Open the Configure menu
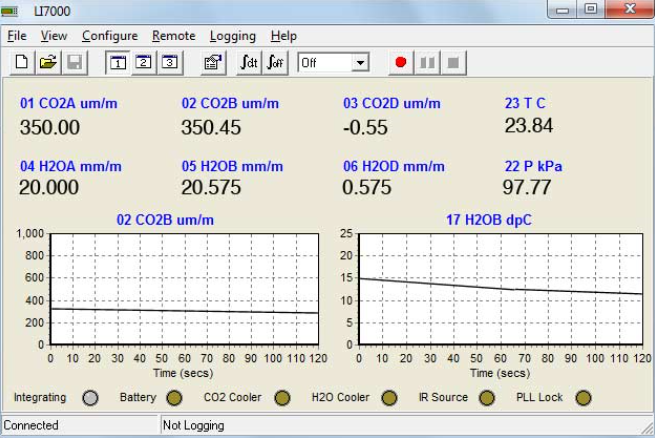This screenshot has width=655, height=438. [x=110, y=36]
